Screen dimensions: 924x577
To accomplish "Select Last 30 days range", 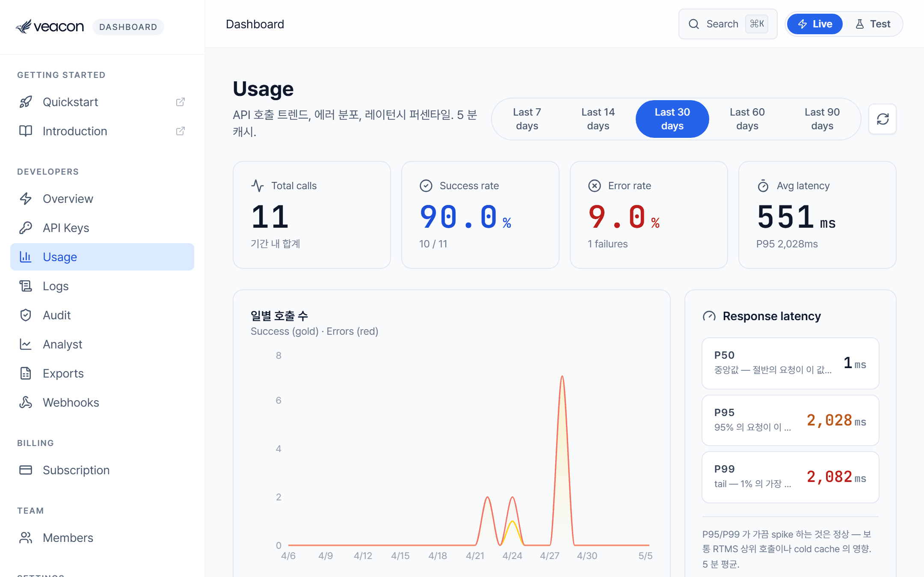I will pyautogui.click(x=672, y=119).
